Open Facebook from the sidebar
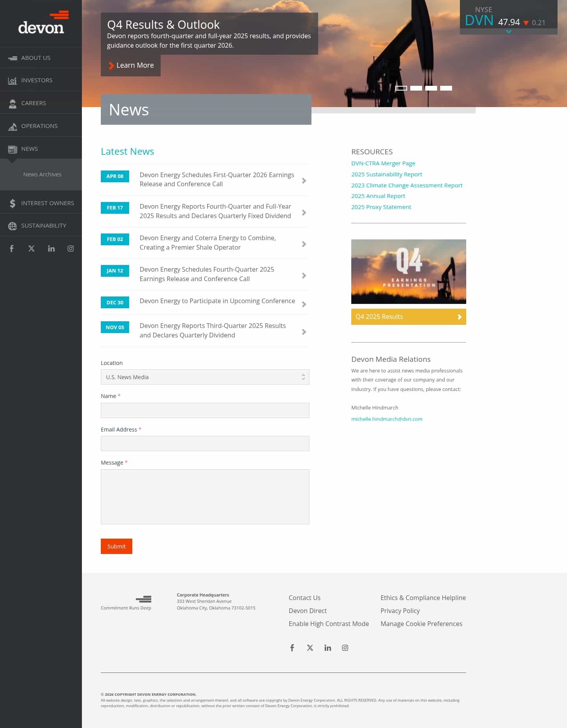This screenshot has height=728, width=567. pyautogui.click(x=12, y=248)
